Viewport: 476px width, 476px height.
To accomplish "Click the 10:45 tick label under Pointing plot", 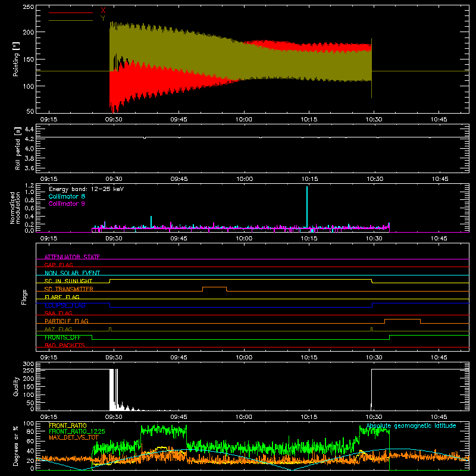I will [439, 120].
